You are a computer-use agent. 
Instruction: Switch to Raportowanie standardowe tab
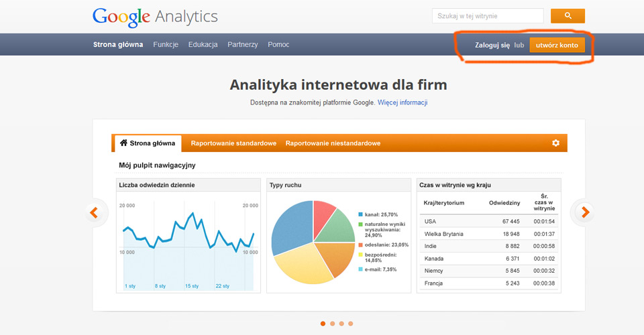233,143
